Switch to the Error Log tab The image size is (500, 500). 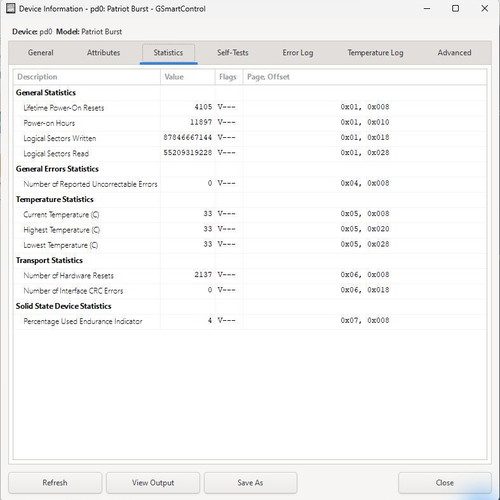click(298, 53)
